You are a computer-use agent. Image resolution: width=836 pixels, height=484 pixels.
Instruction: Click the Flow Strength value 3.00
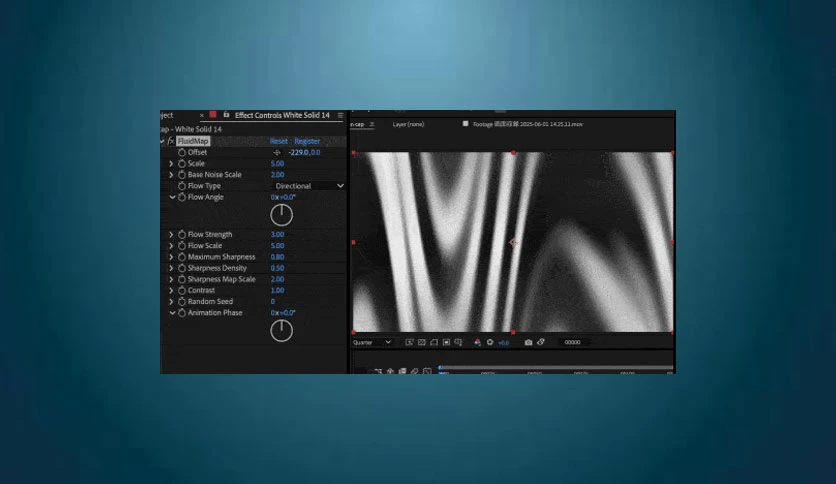[x=277, y=235]
